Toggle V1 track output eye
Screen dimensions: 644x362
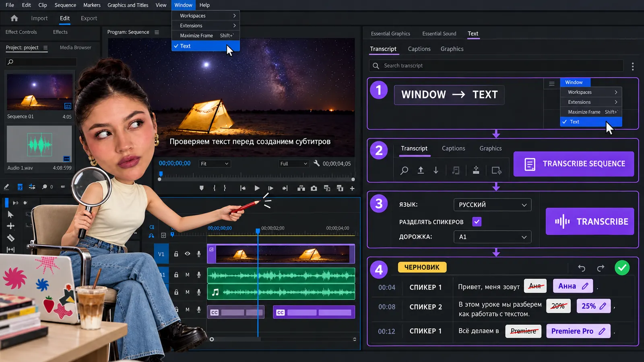pyautogui.click(x=187, y=254)
